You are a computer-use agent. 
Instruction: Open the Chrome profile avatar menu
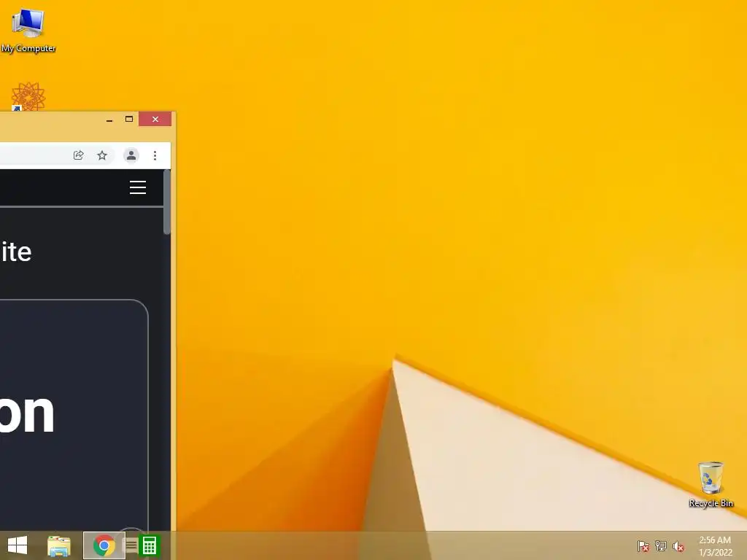(x=131, y=155)
